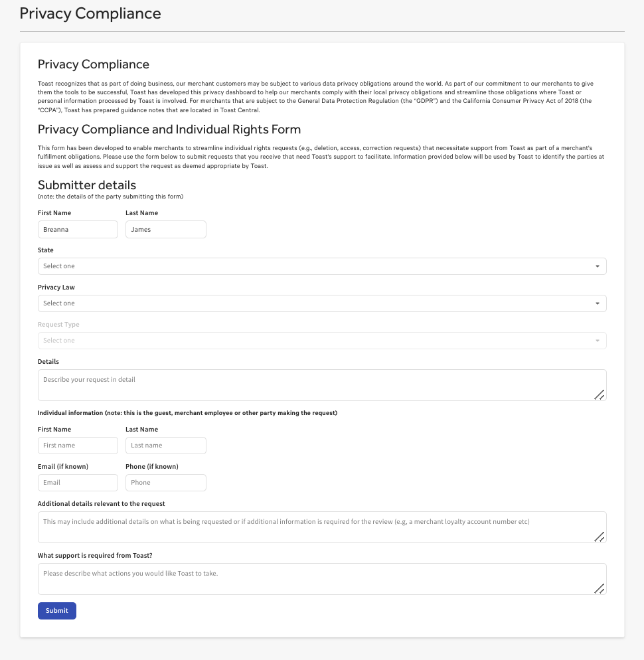Focus the Toast support actions textarea
Image resolution: width=644 pixels, height=660 pixels.
322,577
